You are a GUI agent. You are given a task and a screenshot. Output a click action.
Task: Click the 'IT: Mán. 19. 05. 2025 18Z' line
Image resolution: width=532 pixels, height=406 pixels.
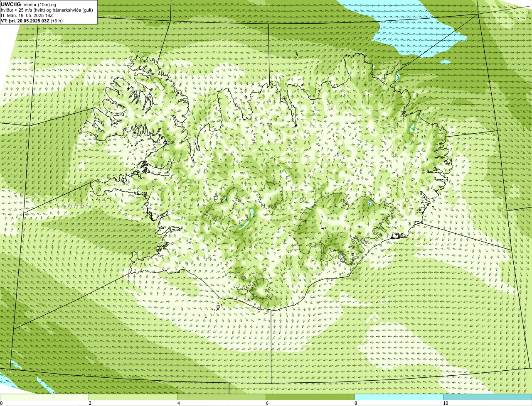(x=28, y=15)
